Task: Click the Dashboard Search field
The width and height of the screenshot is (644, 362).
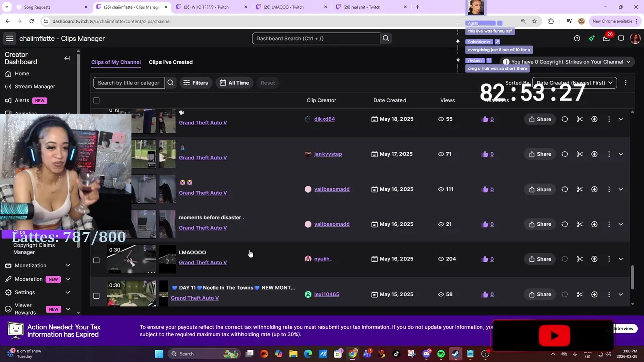Action: coord(316,38)
